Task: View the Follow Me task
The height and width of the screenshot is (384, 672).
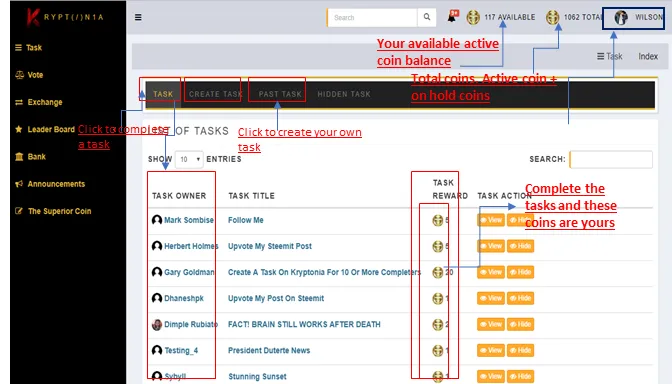Action: [491, 220]
